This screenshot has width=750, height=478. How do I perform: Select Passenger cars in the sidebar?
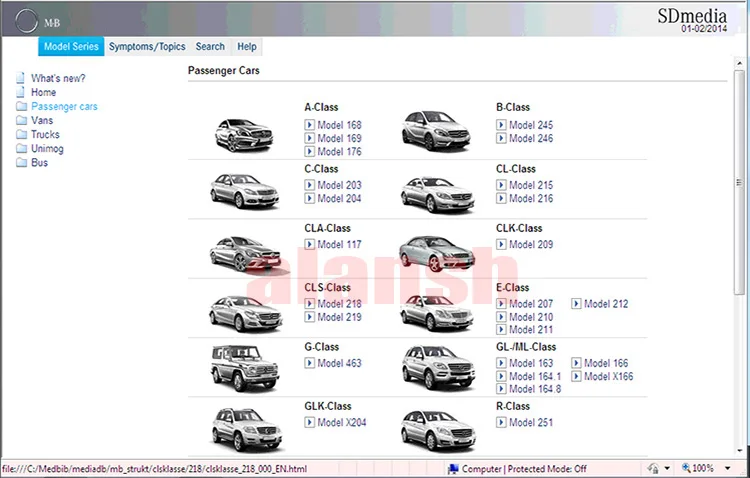64,106
